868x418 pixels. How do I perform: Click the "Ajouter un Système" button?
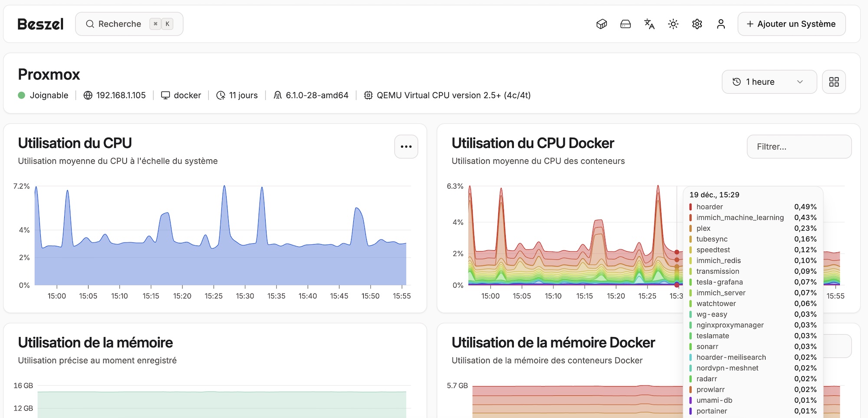coord(791,24)
